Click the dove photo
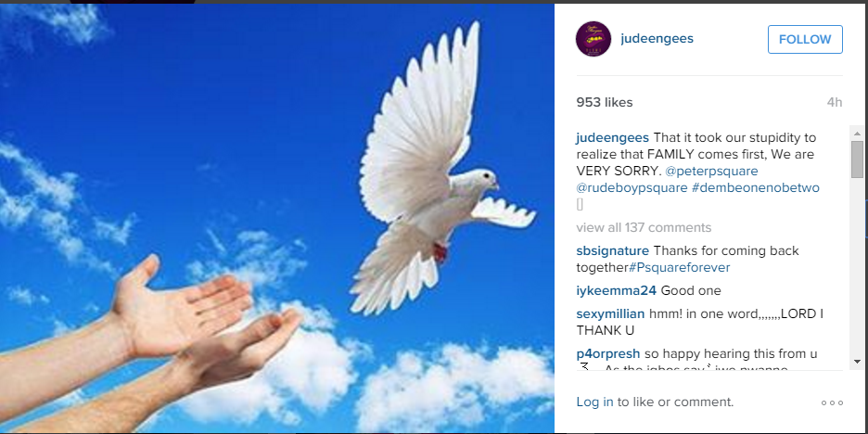This screenshot has height=434, width=868. pyautogui.click(x=276, y=219)
